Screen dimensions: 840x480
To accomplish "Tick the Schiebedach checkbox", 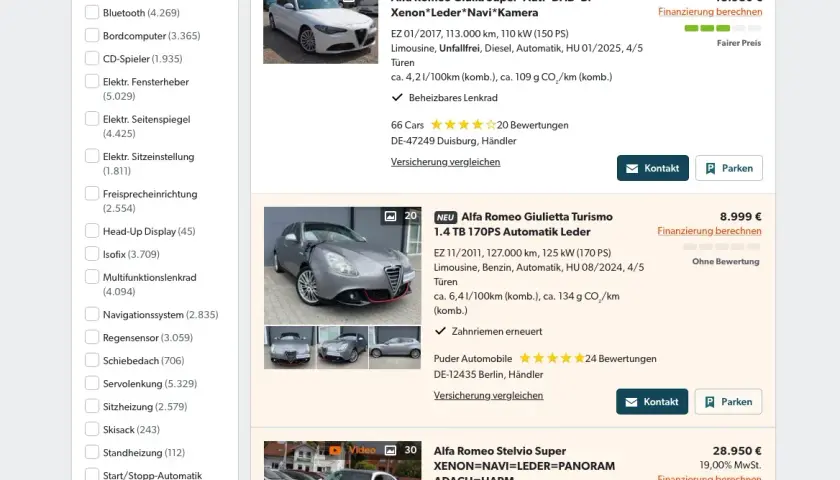I will point(92,361).
